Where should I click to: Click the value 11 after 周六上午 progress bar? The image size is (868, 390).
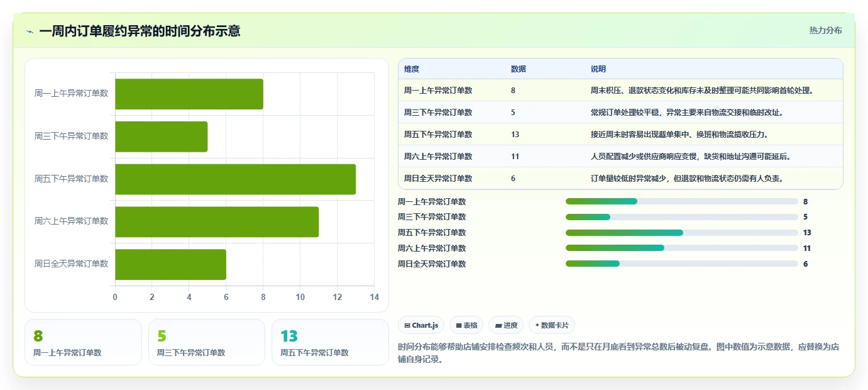click(807, 248)
